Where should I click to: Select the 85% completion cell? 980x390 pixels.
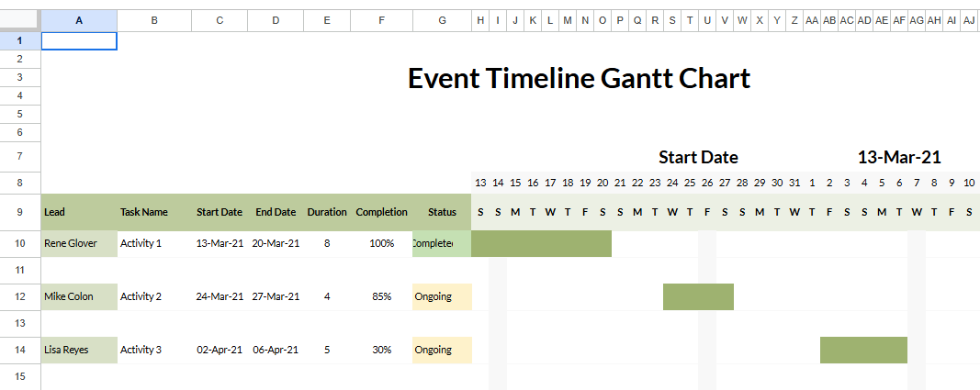(381, 296)
